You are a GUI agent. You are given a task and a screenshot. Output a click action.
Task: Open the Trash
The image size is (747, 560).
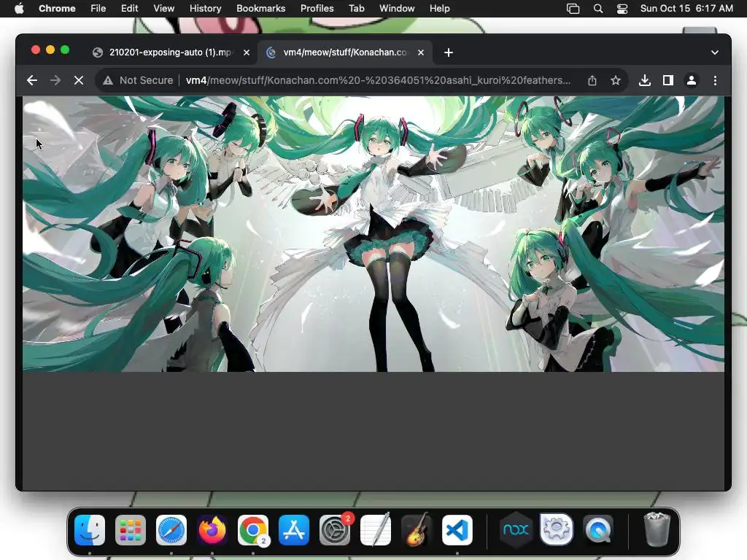click(657, 529)
